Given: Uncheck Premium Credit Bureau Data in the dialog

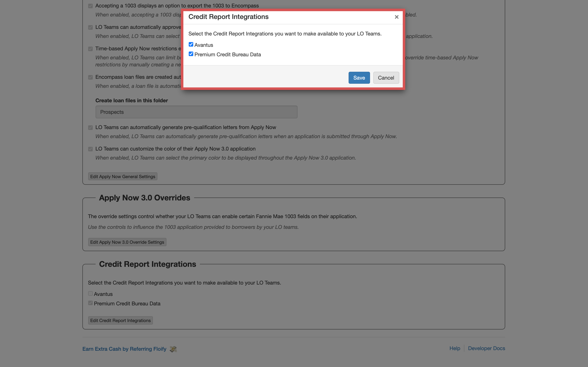Looking at the screenshot, I should [191, 54].
